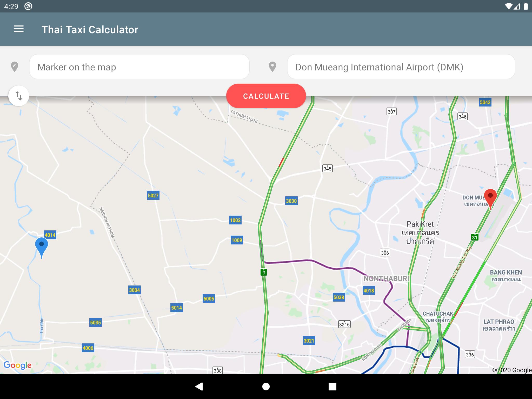The width and height of the screenshot is (532, 399).
Task: Select the red destination marker on map
Action: 490,199
